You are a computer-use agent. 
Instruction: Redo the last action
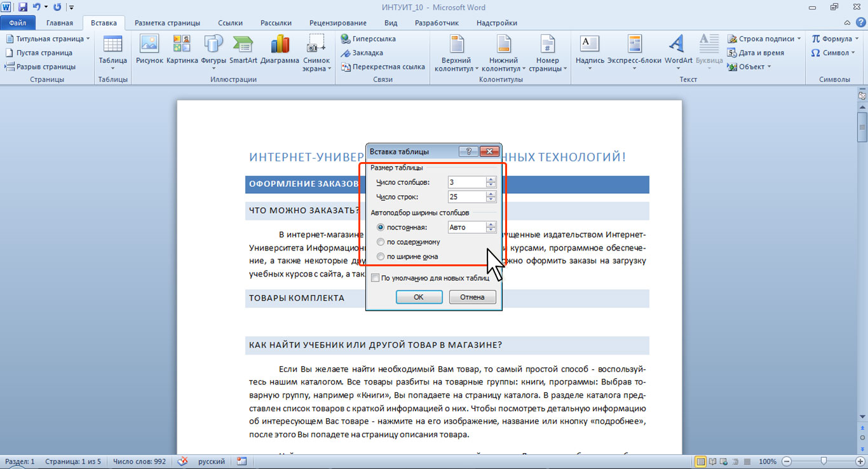click(x=57, y=7)
